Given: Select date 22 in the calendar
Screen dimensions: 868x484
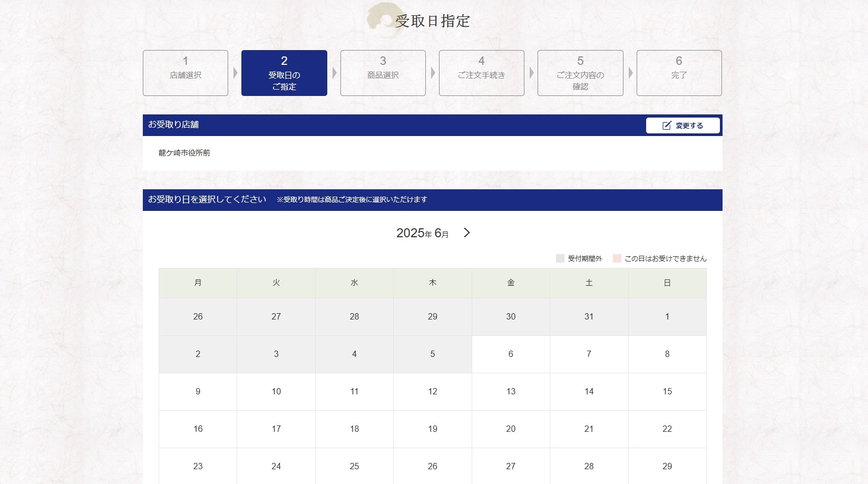Looking at the screenshot, I should (667, 429).
